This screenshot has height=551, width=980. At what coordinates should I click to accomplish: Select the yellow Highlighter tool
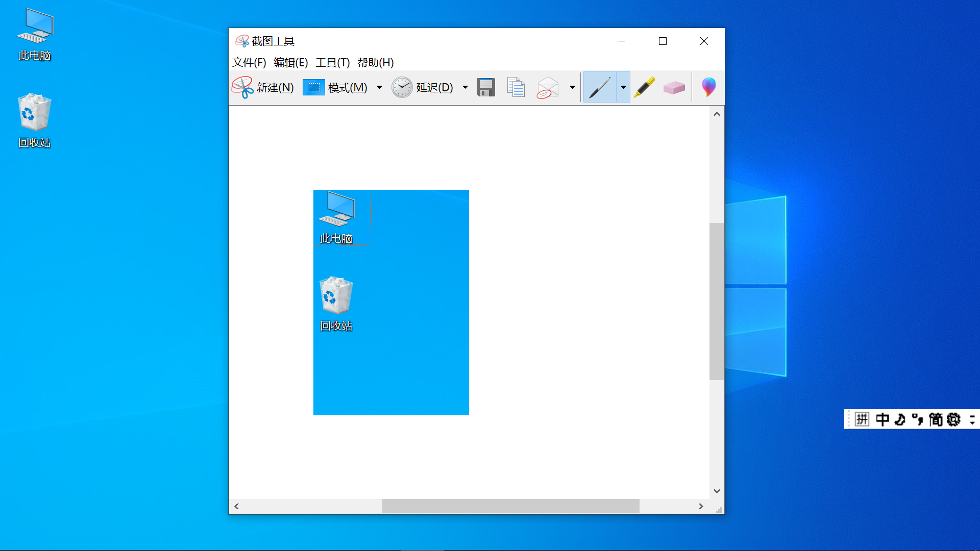tap(645, 87)
